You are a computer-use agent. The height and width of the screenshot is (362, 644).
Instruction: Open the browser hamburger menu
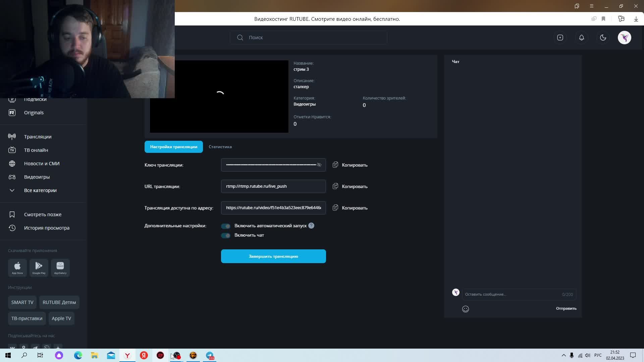591,6
